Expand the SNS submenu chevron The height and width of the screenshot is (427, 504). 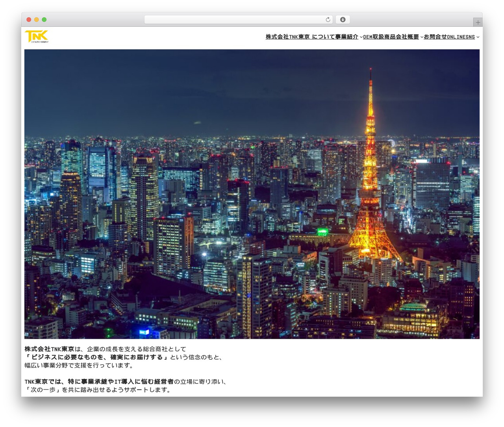(478, 37)
